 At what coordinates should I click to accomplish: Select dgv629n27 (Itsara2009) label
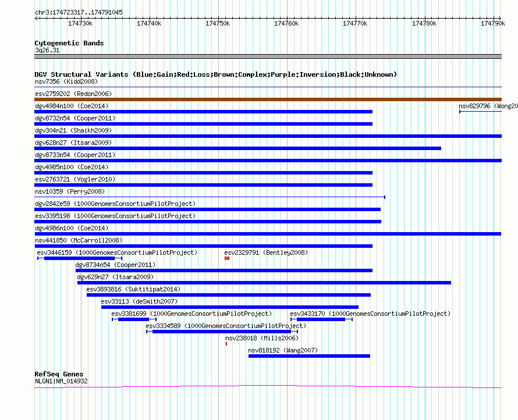click(x=115, y=277)
